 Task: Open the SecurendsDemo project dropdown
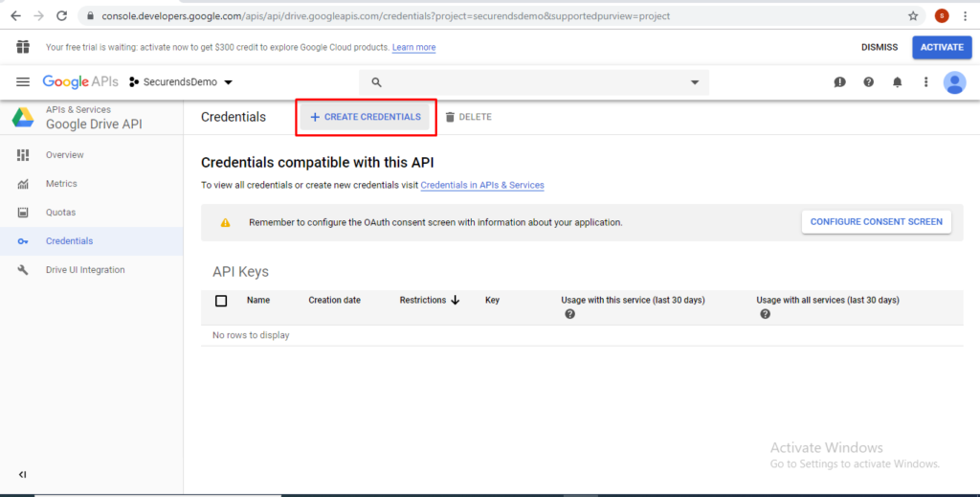point(181,82)
